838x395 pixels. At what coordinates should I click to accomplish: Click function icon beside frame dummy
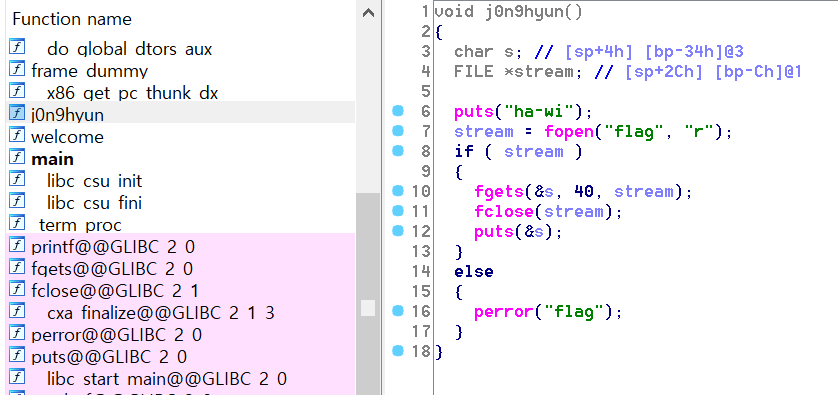point(17,69)
